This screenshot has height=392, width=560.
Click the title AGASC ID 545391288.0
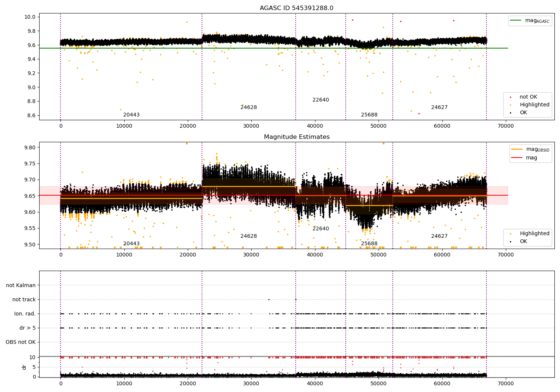tap(296, 8)
